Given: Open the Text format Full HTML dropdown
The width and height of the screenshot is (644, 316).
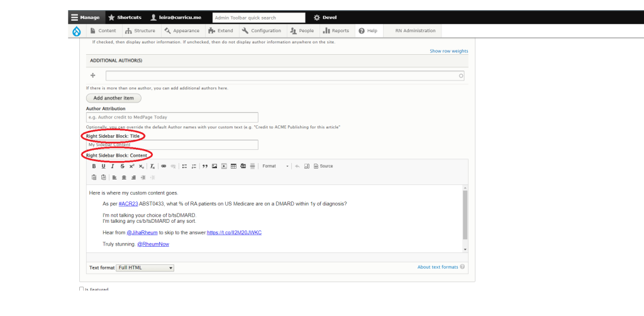Looking at the screenshot, I should pos(145,268).
